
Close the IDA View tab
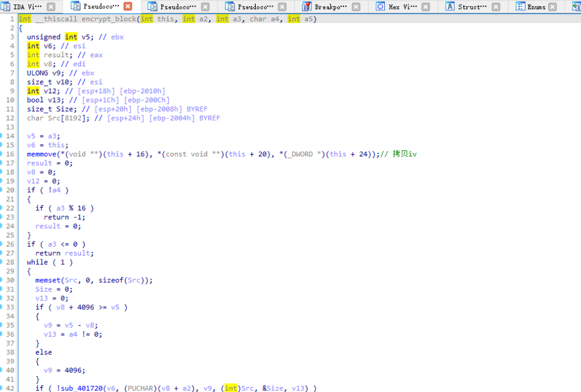(x=51, y=7)
